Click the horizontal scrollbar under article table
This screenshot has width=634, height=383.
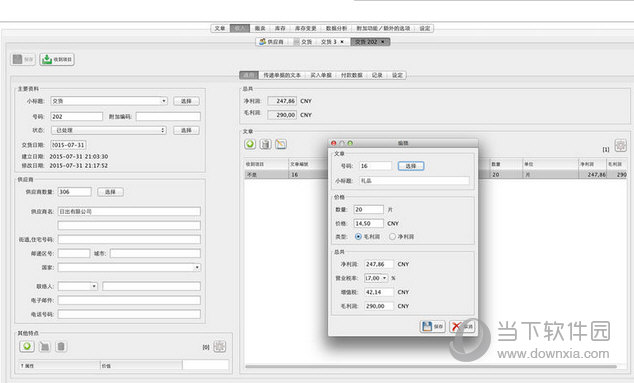(x=431, y=366)
